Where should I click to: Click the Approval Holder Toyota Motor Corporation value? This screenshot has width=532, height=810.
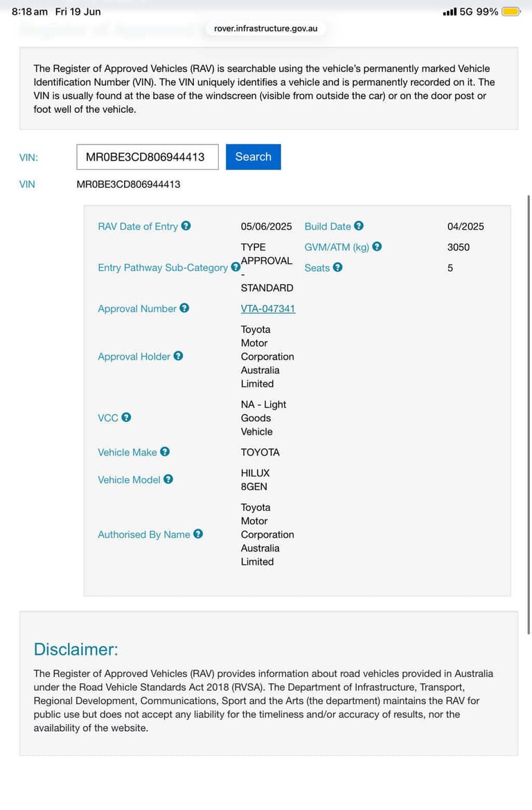click(x=267, y=356)
